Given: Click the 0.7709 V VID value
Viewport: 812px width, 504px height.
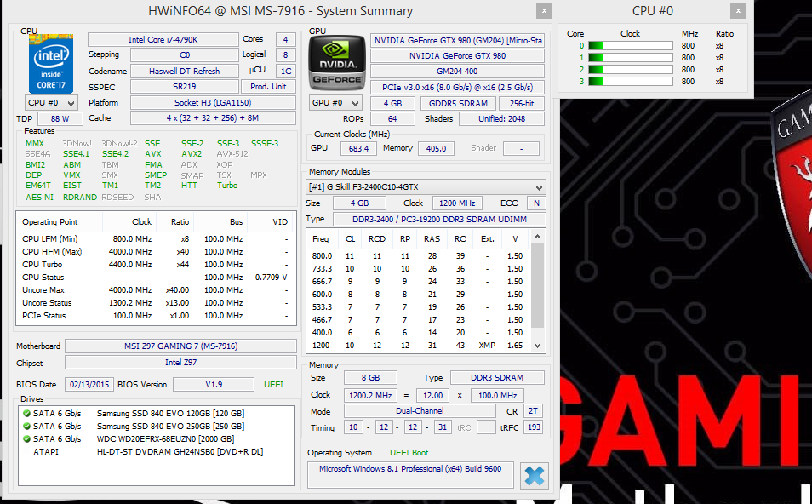Looking at the screenshot, I should point(271,278).
